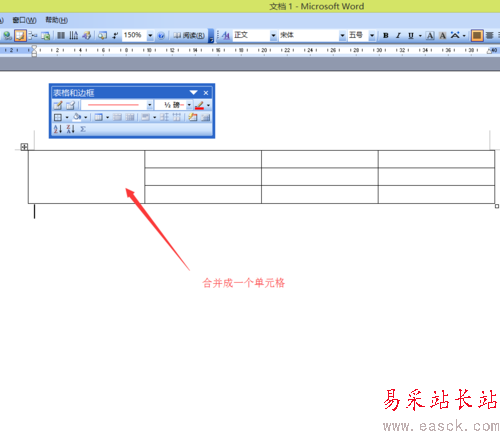Expand the Insert Table dropdown arrow
Image resolution: width=500 pixels, height=441 pixels.
tap(107, 117)
